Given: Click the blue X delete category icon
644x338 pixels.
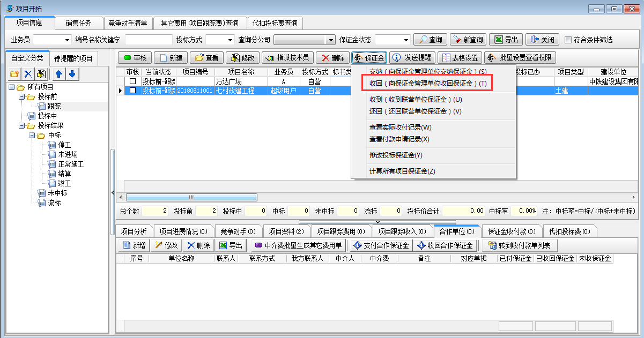Looking at the screenshot, I should click(x=27, y=74).
